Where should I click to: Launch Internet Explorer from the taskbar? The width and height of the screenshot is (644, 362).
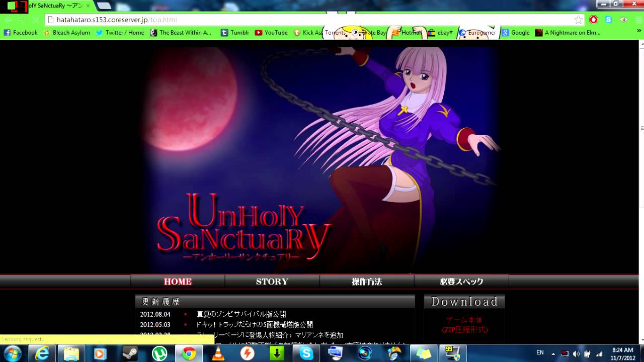tap(43, 353)
